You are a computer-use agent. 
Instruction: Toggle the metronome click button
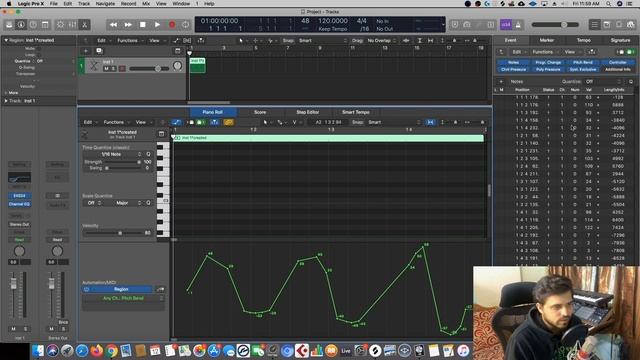click(518, 25)
